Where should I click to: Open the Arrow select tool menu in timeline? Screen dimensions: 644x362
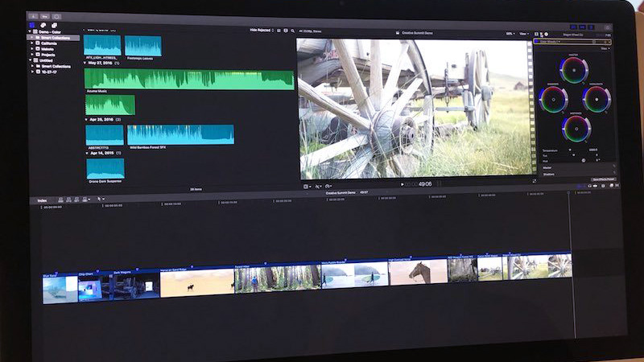(101, 198)
